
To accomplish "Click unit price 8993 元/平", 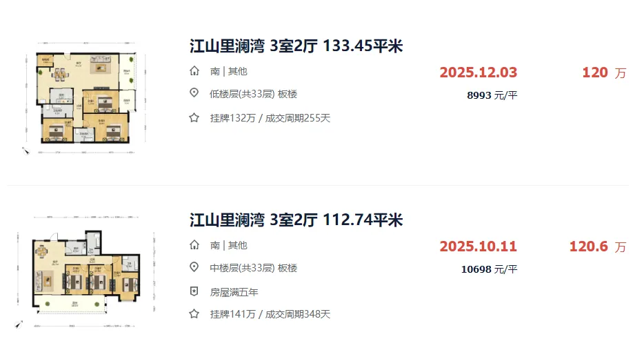I will 492,95.
